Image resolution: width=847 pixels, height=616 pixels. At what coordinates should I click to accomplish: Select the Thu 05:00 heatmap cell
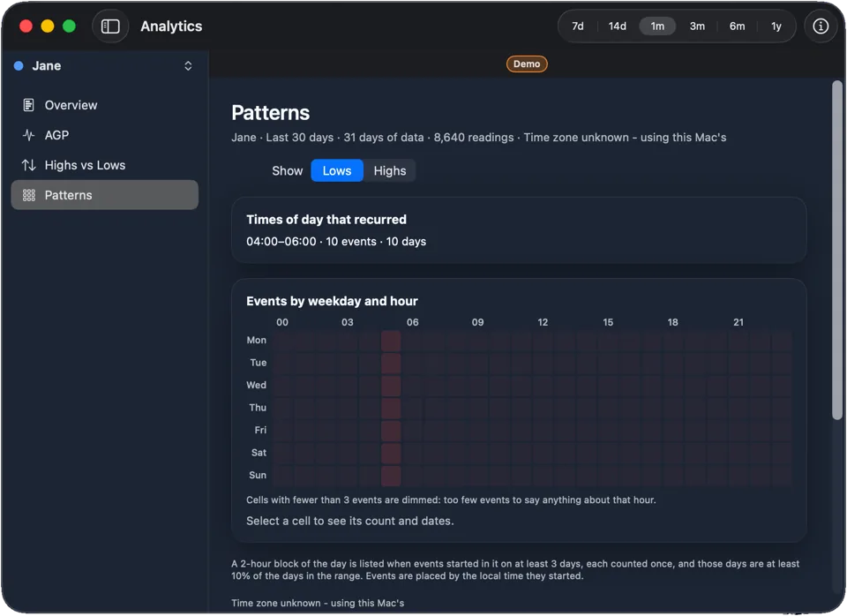click(x=391, y=409)
